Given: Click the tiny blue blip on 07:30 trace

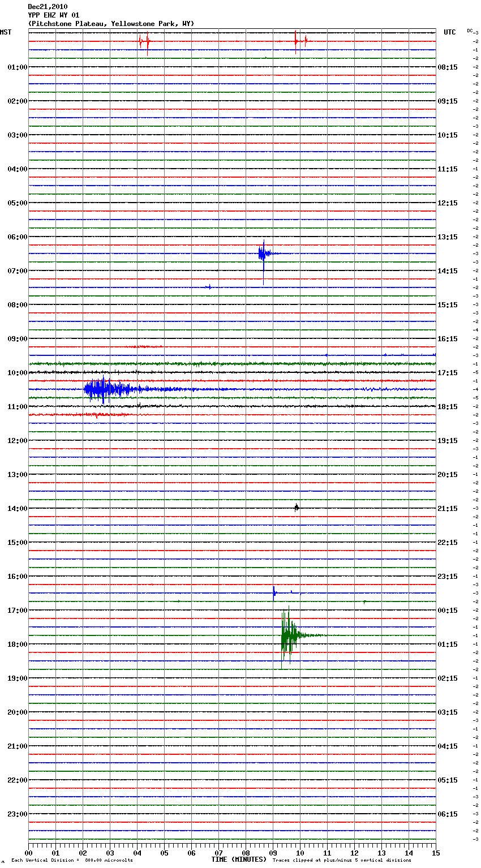Looking at the screenshot, I should (209, 287).
